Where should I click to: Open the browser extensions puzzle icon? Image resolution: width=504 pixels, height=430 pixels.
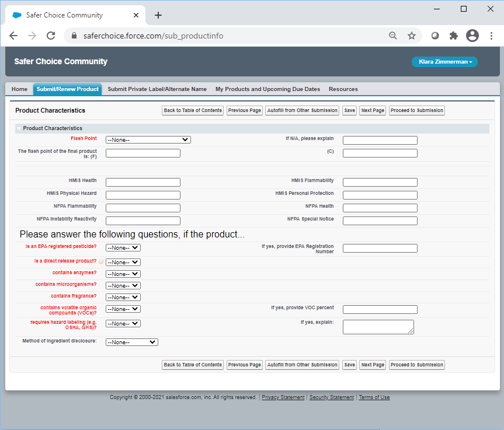pos(453,36)
